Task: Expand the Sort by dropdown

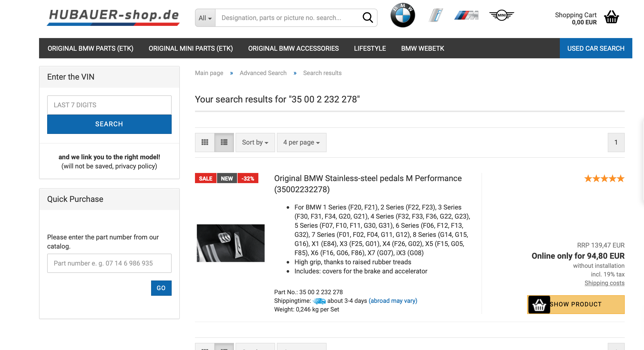Action: 255,142
